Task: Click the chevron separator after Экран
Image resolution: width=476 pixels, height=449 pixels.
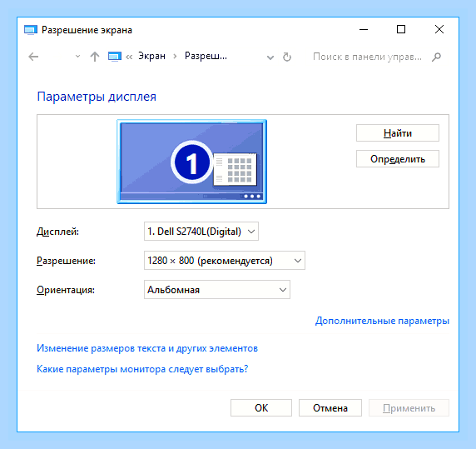Action: [175, 57]
